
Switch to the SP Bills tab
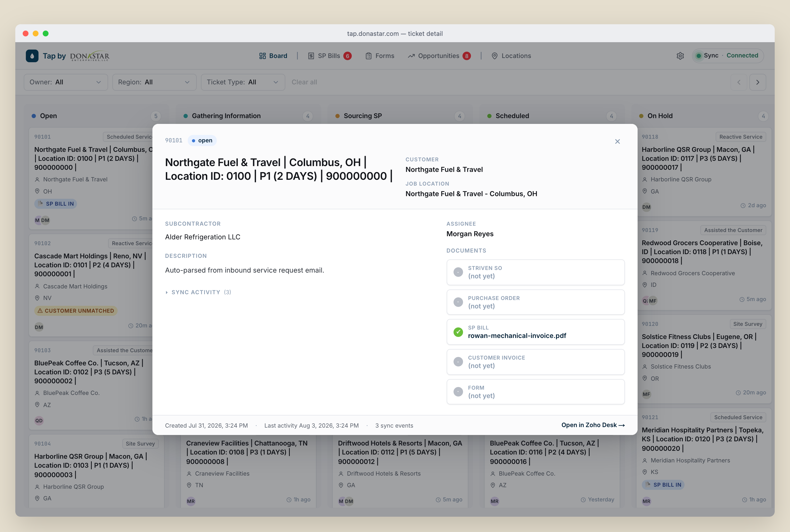coord(330,56)
